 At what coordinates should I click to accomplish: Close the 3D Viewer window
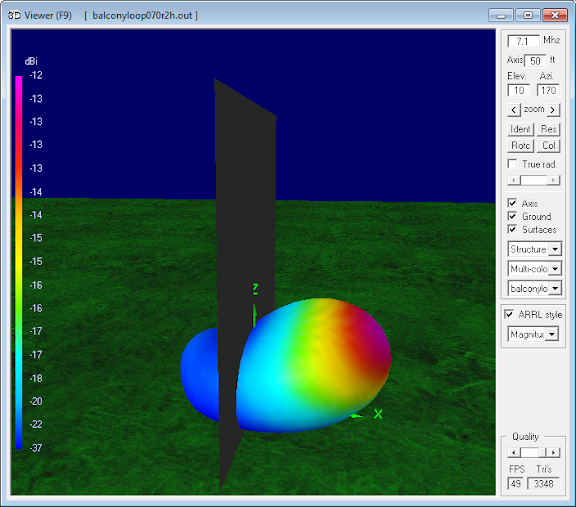pyautogui.click(x=555, y=15)
